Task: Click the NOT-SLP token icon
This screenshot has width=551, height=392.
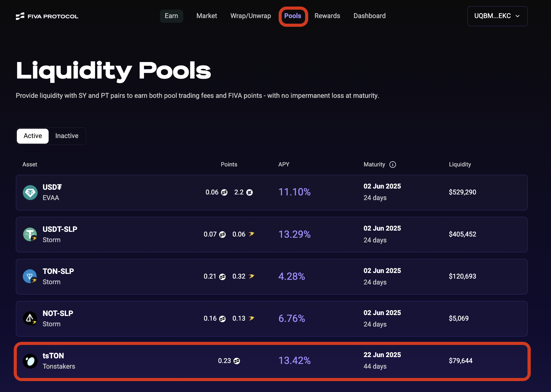Action: (x=30, y=318)
